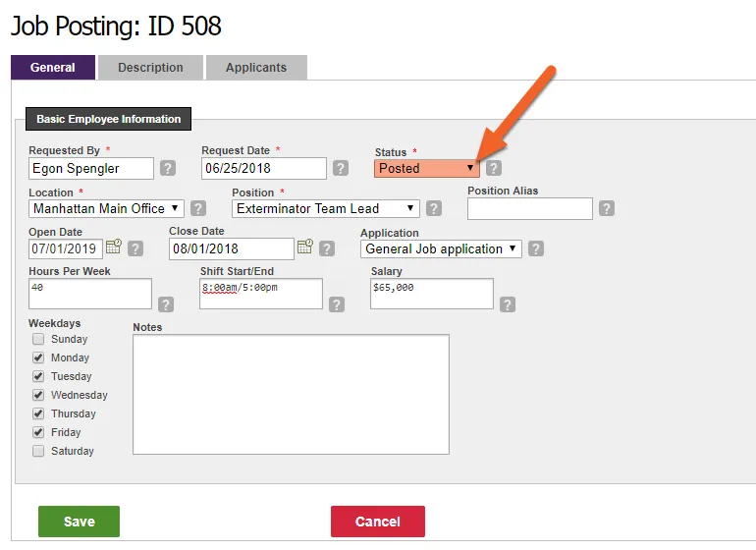Click the Hours Per Week field

pos(90,294)
